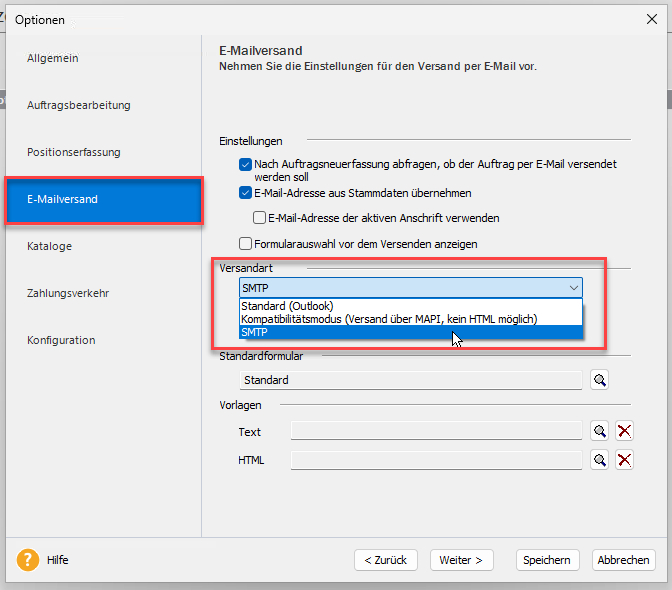Open Hilfe question mark icon
The width and height of the screenshot is (672, 590).
click(28, 560)
